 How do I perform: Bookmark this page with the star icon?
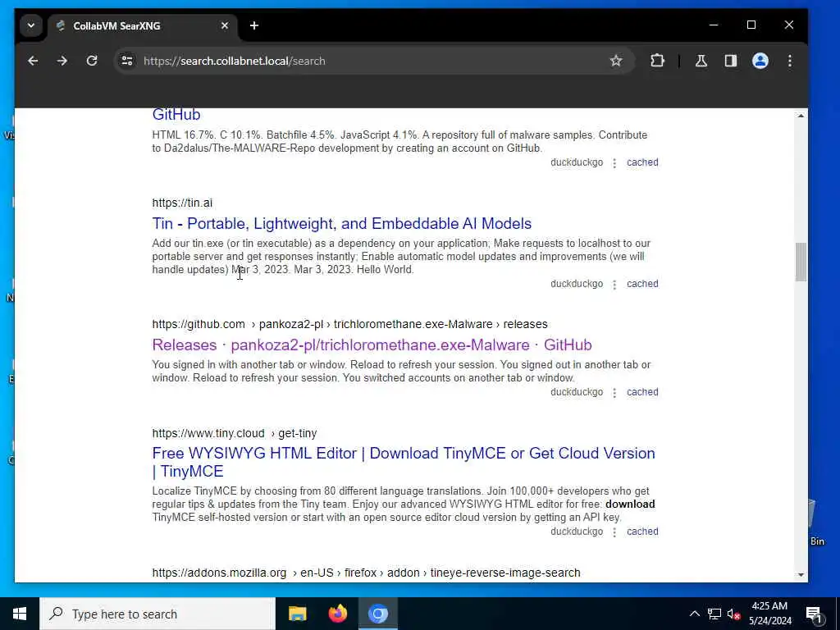point(616,61)
